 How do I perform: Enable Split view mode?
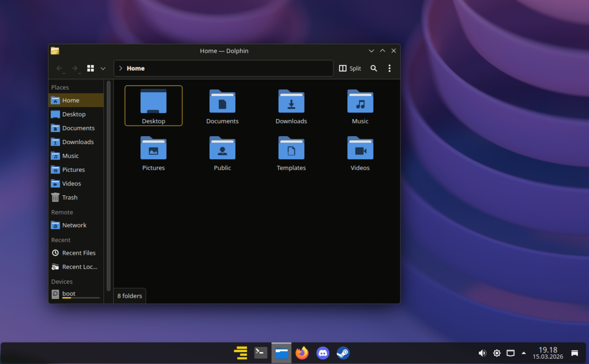[x=350, y=68]
